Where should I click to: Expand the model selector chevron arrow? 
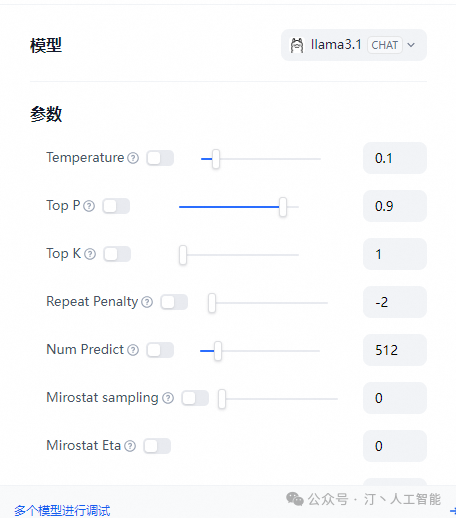pyautogui.click(x=411, y=45)
